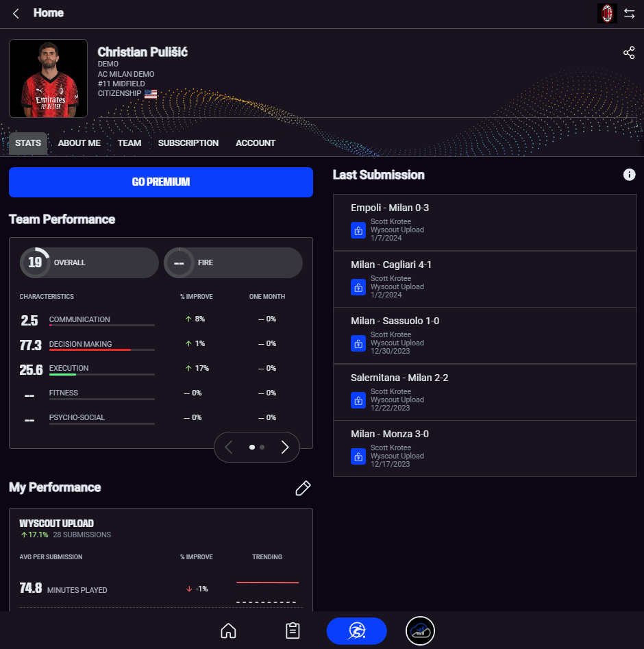Select the second pagination dot
The width and height of the screenshot is (644, 649).
pos(262,447)
